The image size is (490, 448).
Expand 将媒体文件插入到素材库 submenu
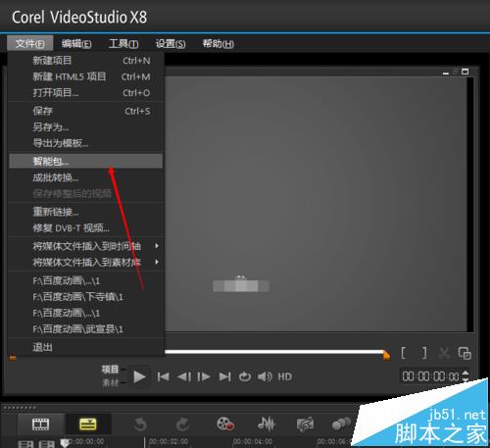[85, 262]
